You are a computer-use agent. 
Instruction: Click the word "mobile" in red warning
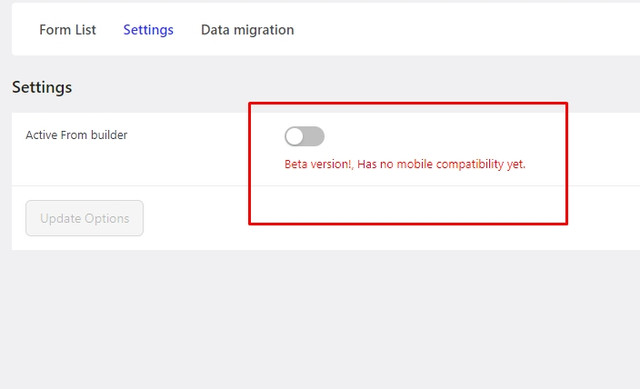pos(414,164)
